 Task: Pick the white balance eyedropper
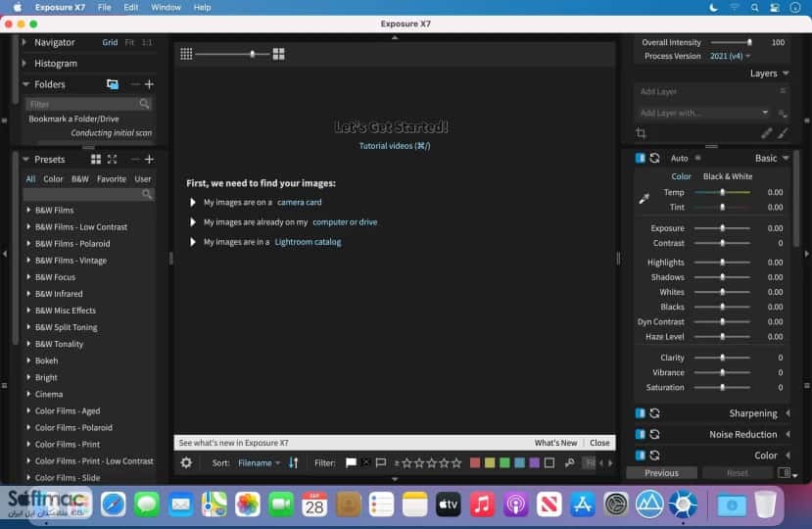tap(644, 199)
